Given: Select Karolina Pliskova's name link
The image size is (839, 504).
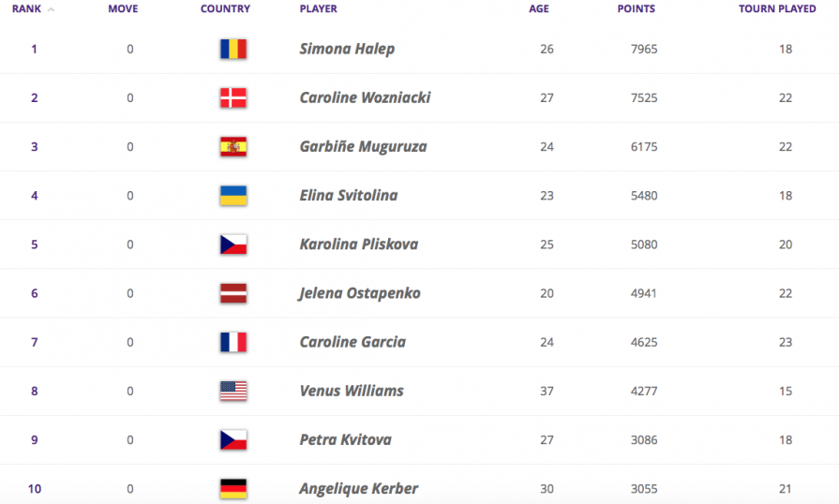Looking at the screenshot, I should [x=358, y=245].
